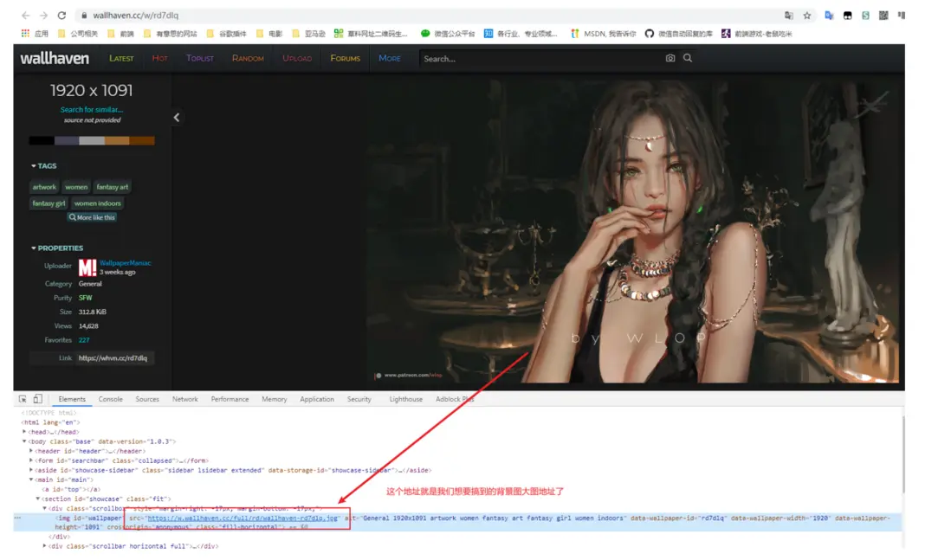Switch to the Console tab
Image resolution: width=951 pixels, height=560 pixels.
(110, 399)
